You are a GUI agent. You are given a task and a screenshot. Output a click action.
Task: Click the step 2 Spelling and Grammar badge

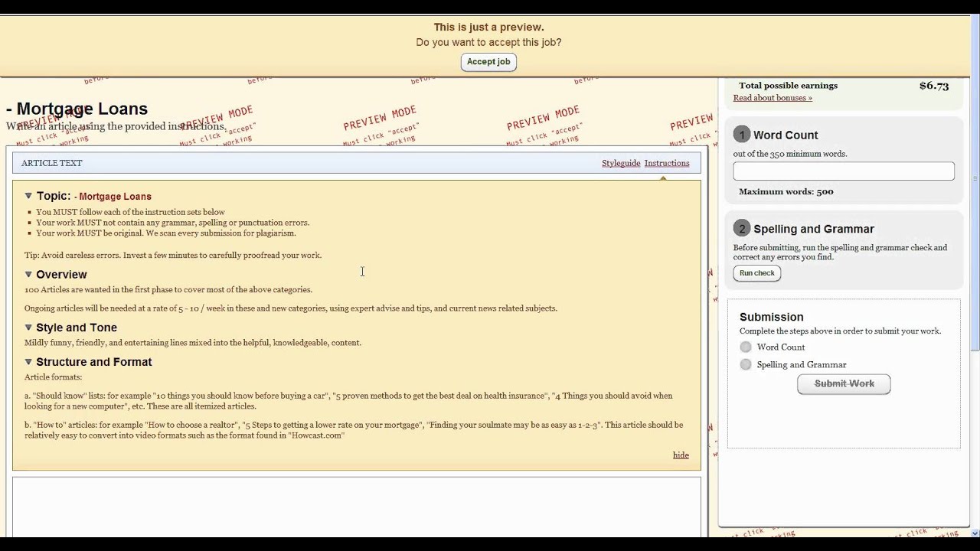(x=741, y=228)
